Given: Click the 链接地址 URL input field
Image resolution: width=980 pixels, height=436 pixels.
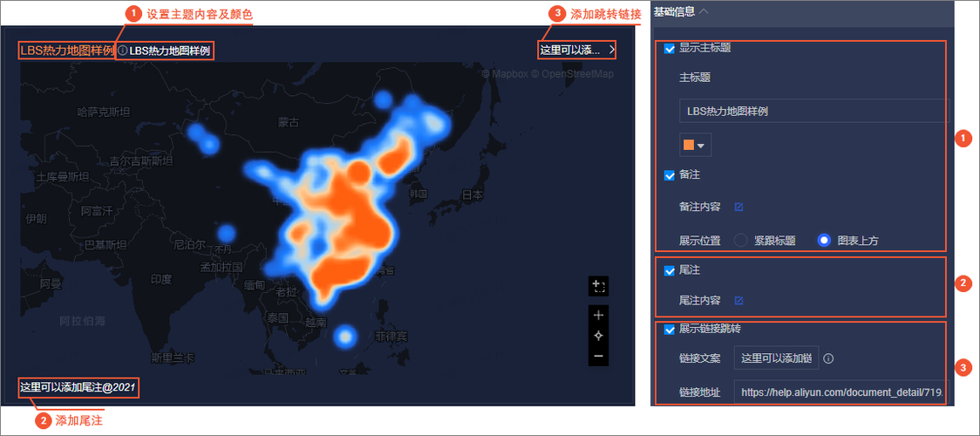Looking at the screenshot, I should coord(841,392).
